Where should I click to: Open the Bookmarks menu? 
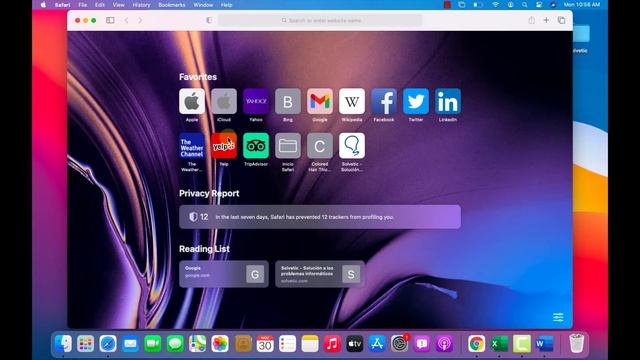[172, 5]
